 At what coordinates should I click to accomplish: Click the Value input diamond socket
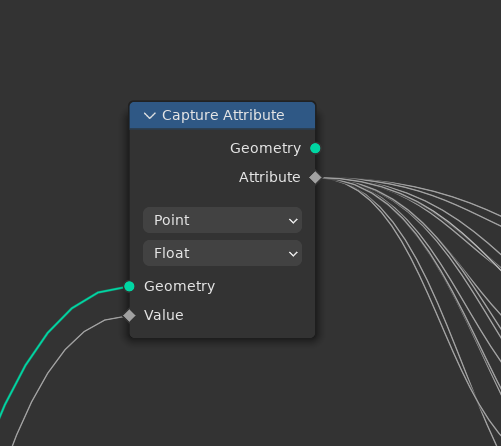pyautogui.click(x=129, y=315)
